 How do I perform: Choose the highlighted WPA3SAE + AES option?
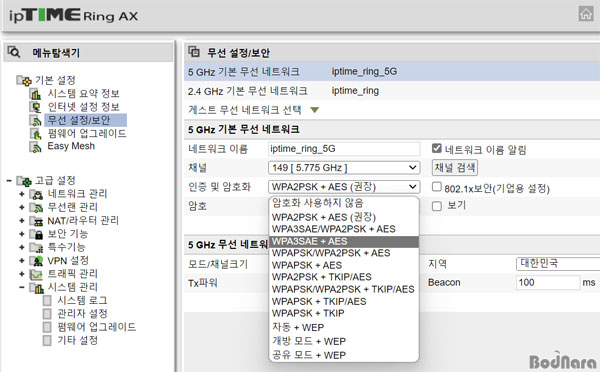344,241
